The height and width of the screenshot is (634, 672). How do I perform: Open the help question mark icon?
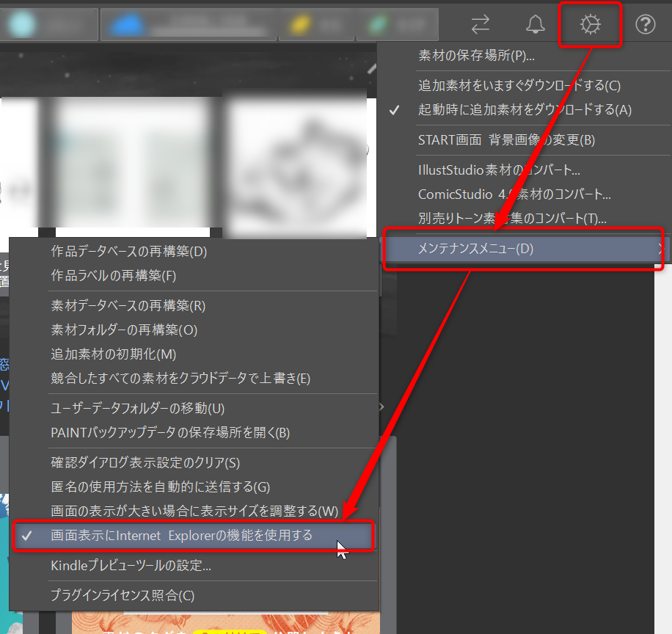645,25
